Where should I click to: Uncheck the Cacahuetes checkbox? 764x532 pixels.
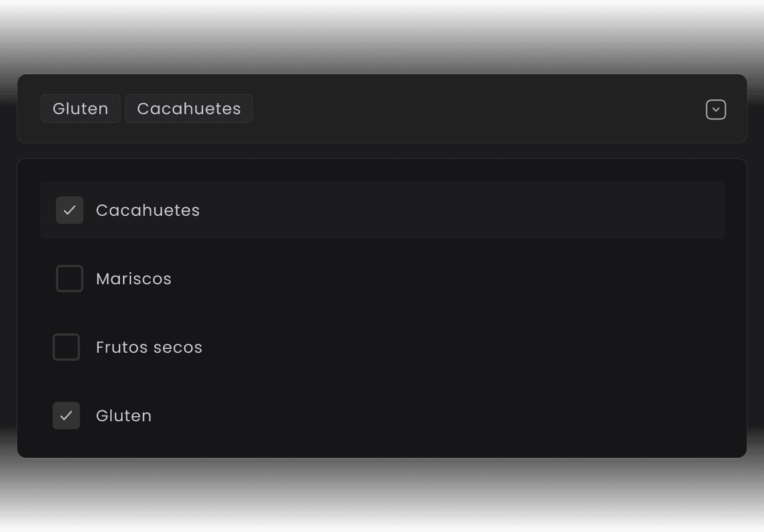(70, 210)
